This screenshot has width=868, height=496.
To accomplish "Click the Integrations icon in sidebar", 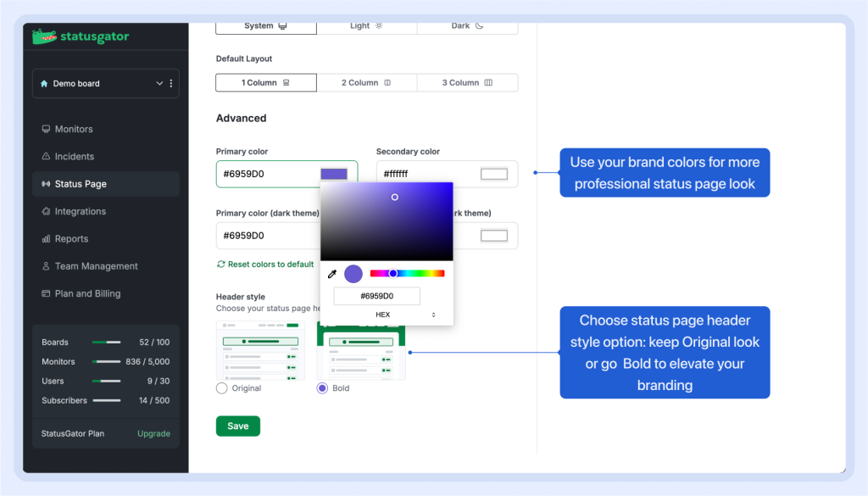I will [46, 211].
